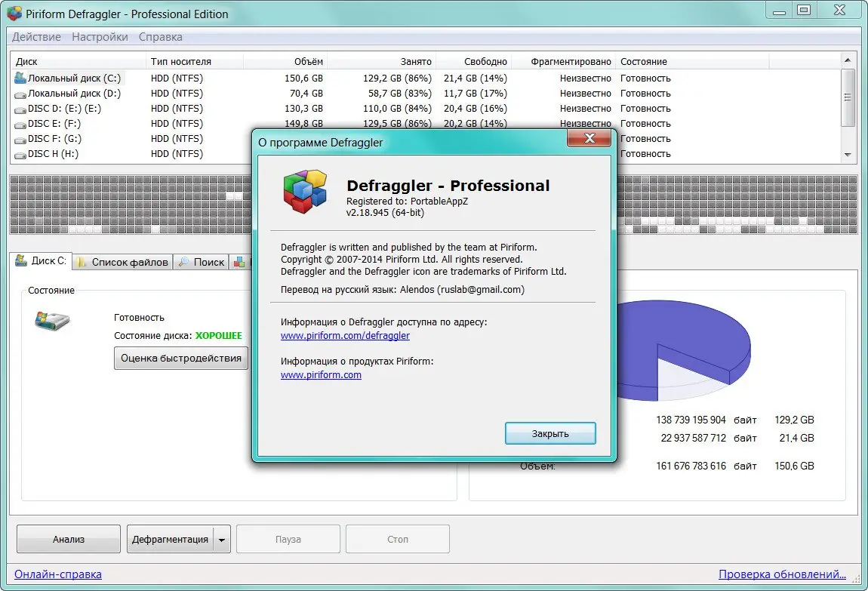The height and width of the screenshot is (591, 868).
Task: Switch to the Поиск tab
Action: coord(202,262)
